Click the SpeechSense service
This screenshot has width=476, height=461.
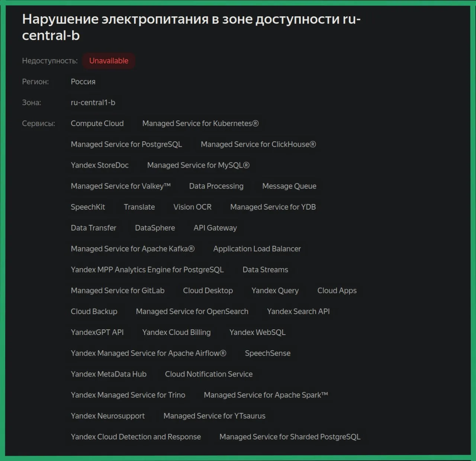tap(268, 353)
